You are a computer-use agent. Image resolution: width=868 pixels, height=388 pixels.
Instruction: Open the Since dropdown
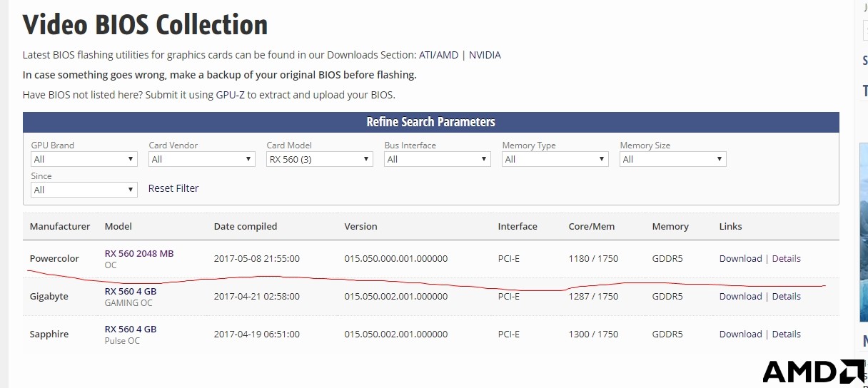84,190
